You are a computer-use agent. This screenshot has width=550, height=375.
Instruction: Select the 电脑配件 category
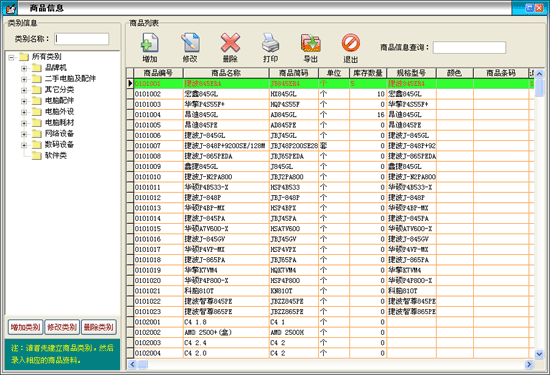coord(59,101)
